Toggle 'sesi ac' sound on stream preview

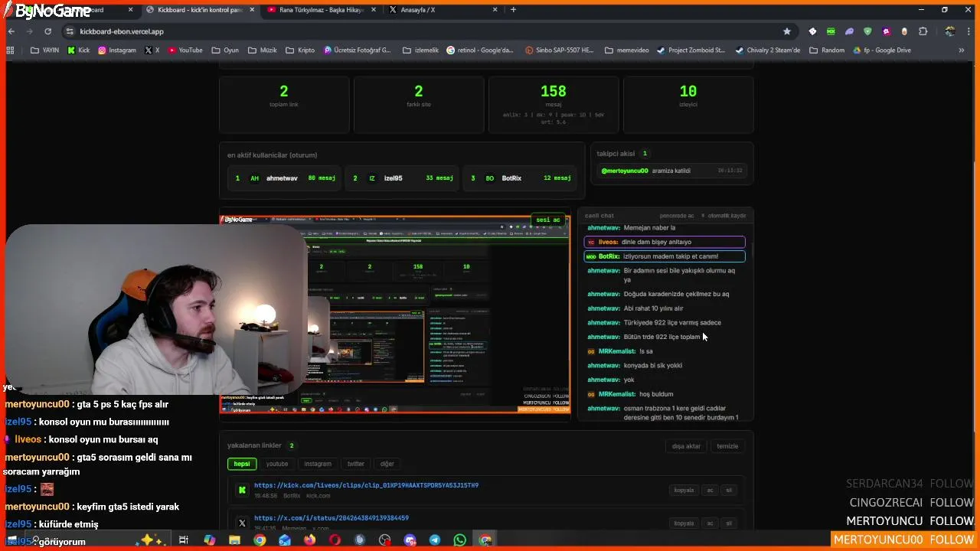(548, 220)
